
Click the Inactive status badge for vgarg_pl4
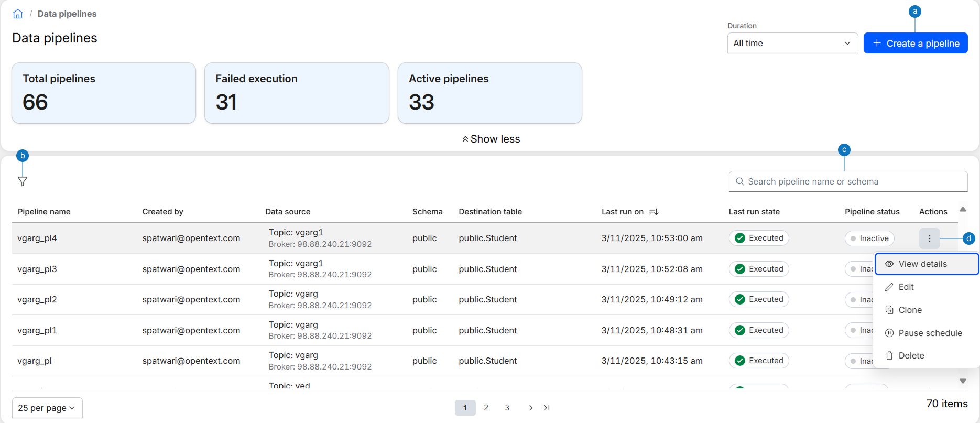pos(869,238)
